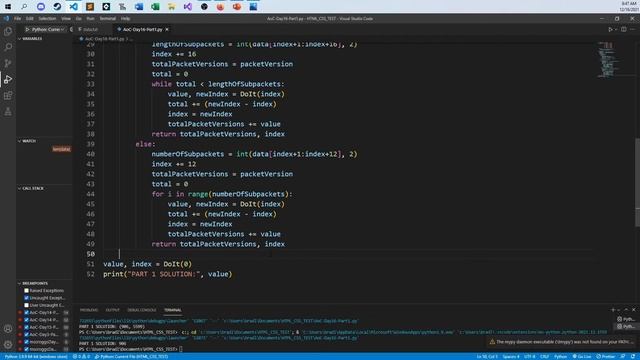This screenshot has width=640, height=360.
Task: Open Excel from the taskbar
Action: click(x=155, y=7)
